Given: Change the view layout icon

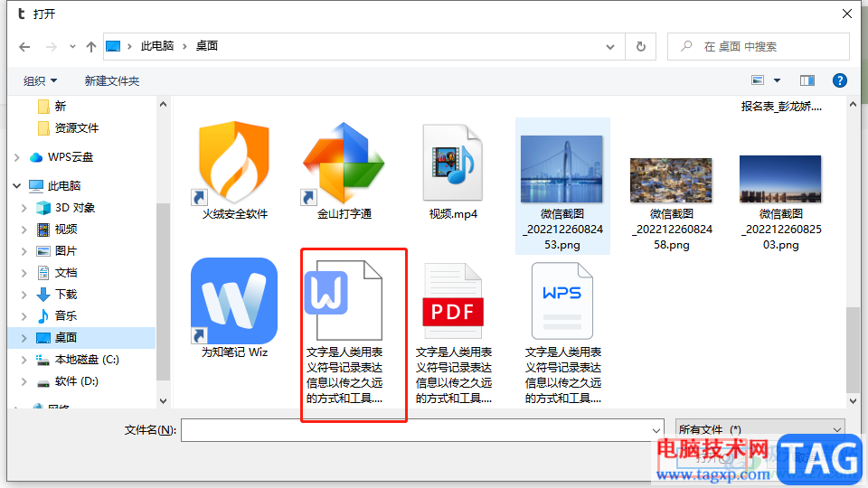Looking at the screenshot, I should tap(758, 80).
